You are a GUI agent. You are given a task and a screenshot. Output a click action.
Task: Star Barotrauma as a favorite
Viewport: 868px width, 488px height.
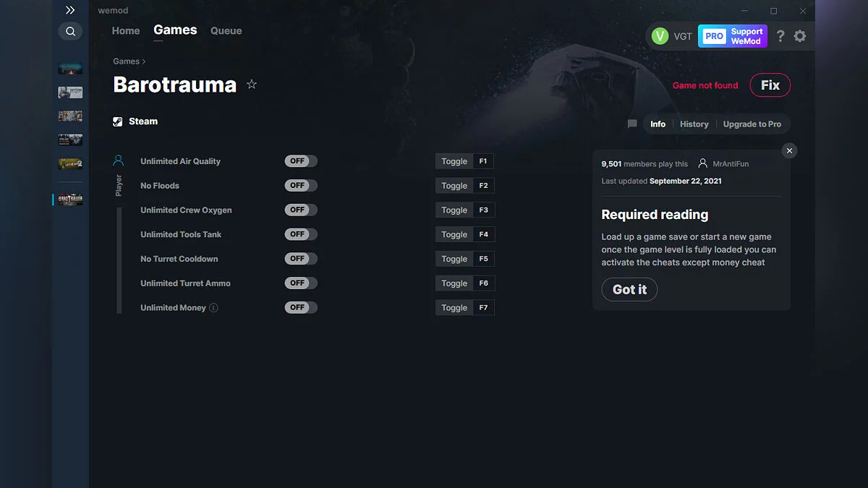(x=251, y=84)
